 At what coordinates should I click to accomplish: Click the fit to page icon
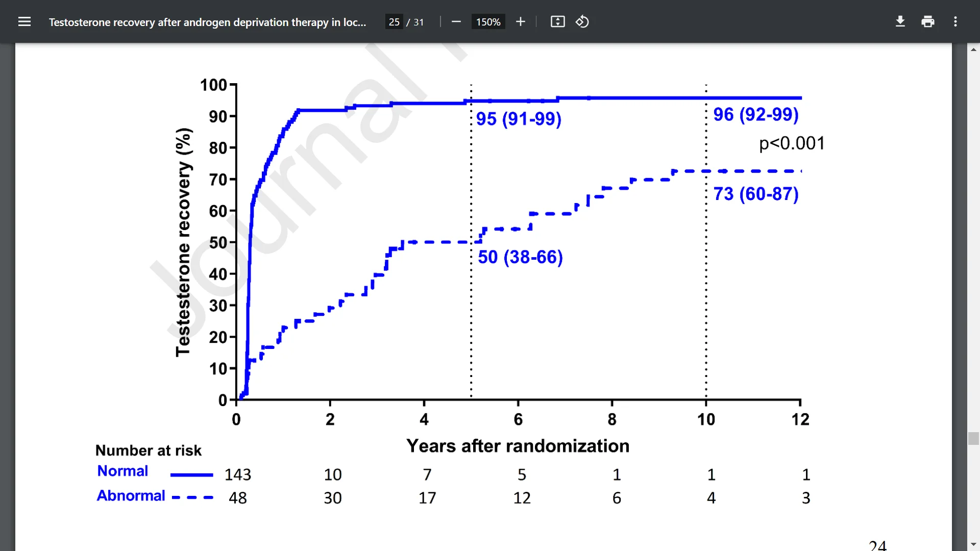tap(557, 21)
